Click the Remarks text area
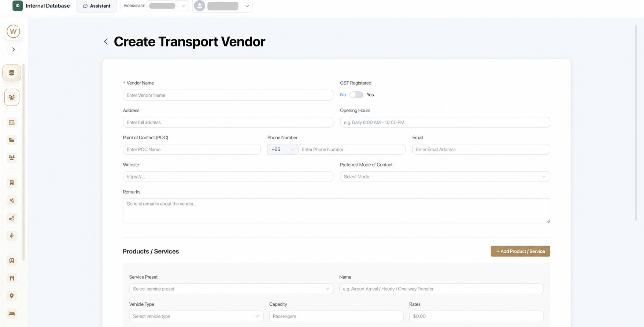Image resolution: width=644 pixels, height=327 pixels. (x=337, y=211)
